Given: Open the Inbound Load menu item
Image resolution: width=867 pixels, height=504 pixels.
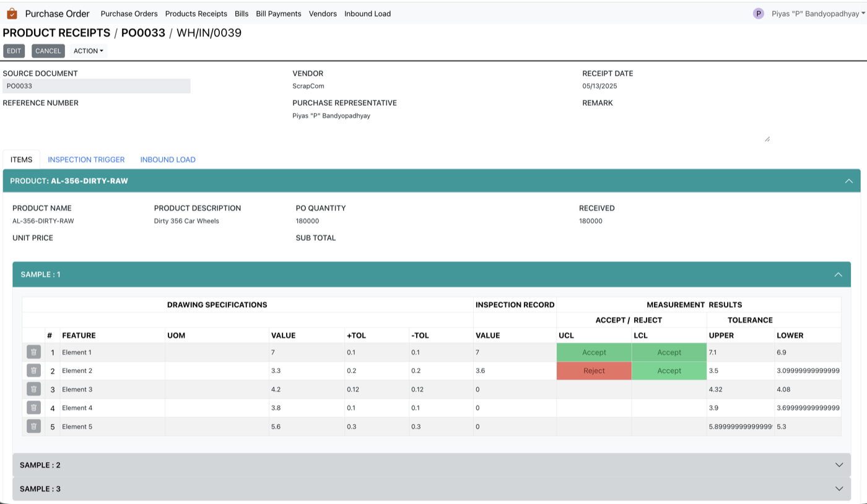Looking at the screenshot, I should 367,14.
